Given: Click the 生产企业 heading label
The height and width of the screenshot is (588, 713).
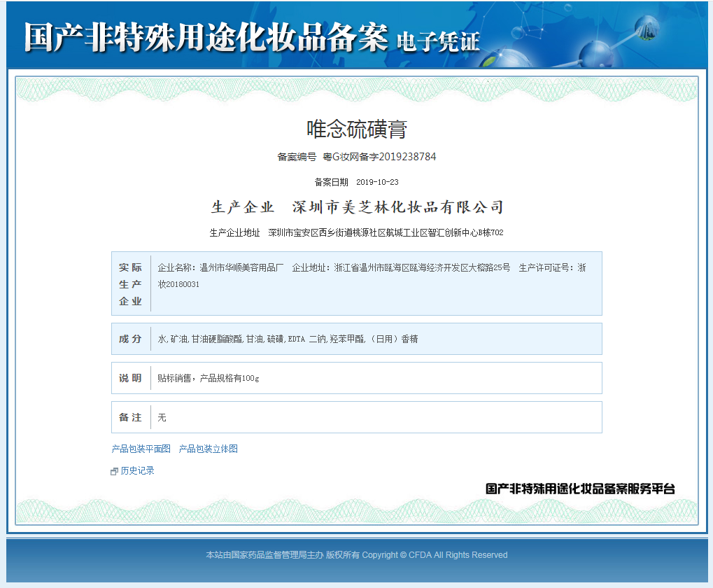Looking at the screenshot, I should point(242,207).
